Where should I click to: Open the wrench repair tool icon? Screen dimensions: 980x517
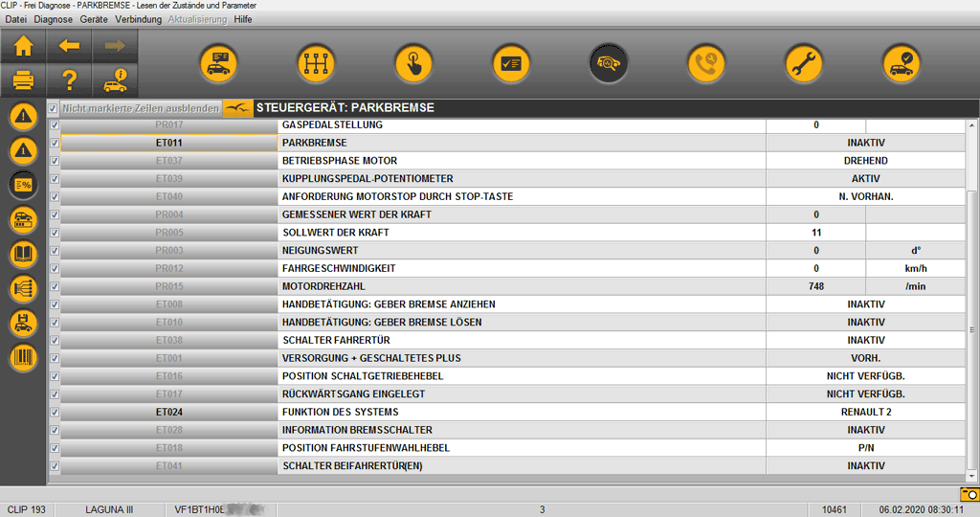point(803,64)
